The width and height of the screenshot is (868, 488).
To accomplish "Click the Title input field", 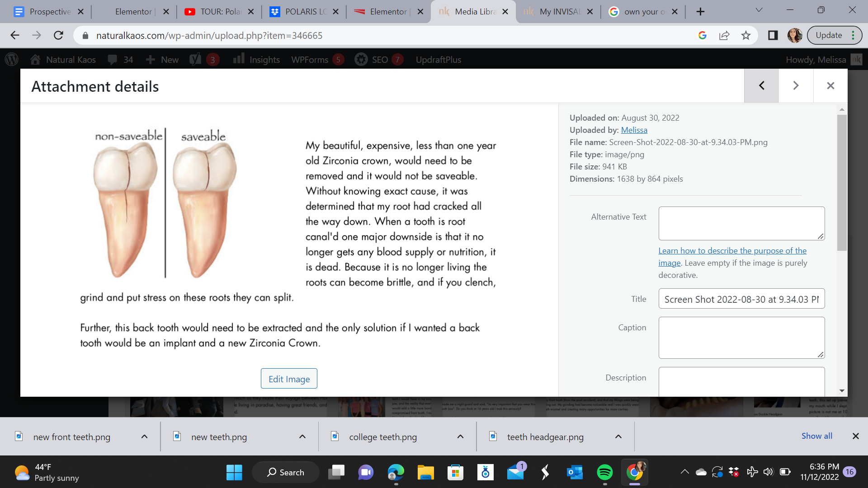I will (x=741, y=299).
